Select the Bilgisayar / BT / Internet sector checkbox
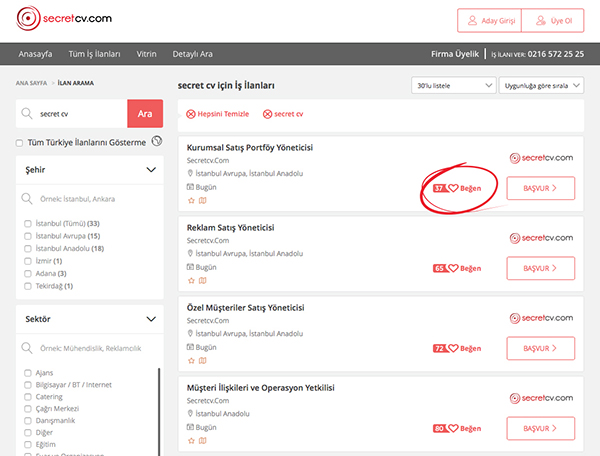 point(27,384)
